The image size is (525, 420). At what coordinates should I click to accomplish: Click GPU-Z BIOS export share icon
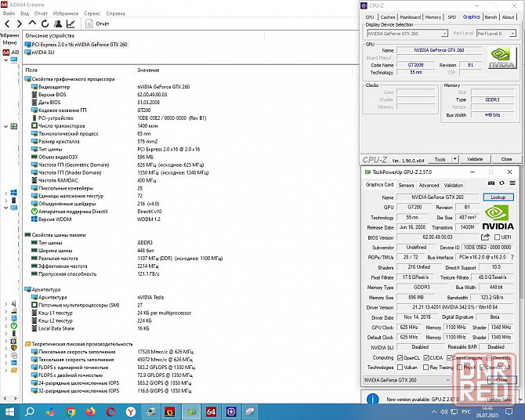(485, 237)
